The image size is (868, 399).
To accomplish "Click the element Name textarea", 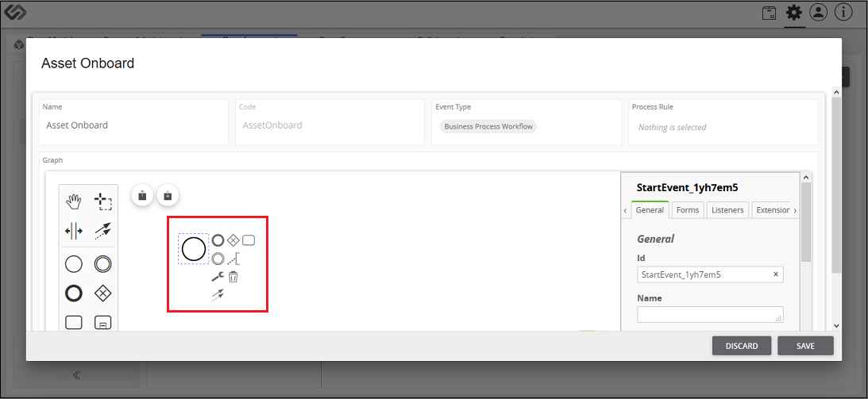I will 710,314.
